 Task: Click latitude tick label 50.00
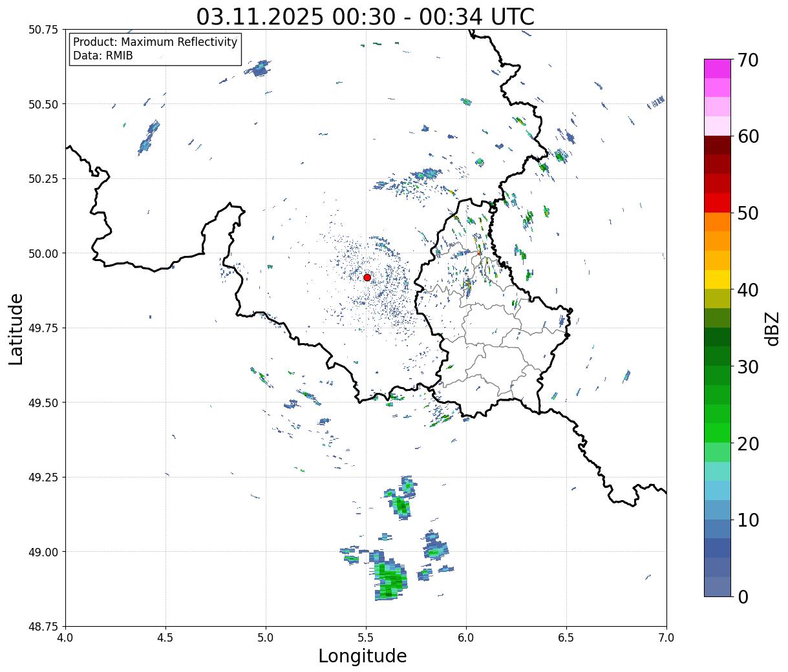tap(43, 253)
